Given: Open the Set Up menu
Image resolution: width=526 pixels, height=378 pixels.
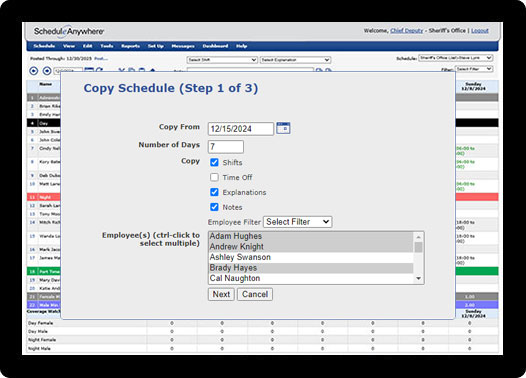Looking at the screenshot, I should (156, 46).
